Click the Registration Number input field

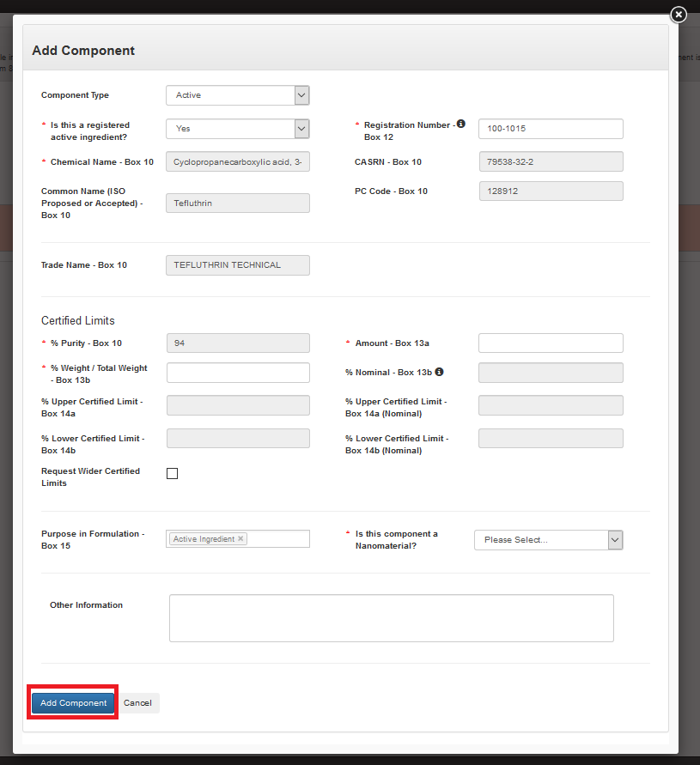551,129
